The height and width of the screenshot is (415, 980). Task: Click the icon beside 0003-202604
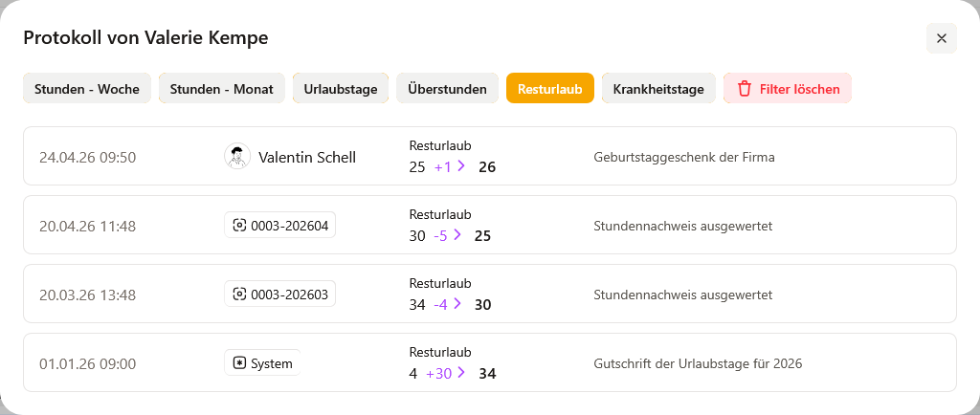click(x=239, y=226)
